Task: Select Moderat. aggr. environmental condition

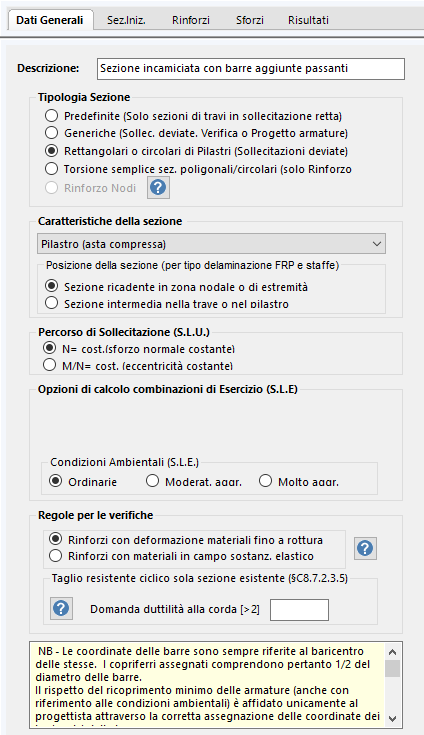Action: pos(152,481)
